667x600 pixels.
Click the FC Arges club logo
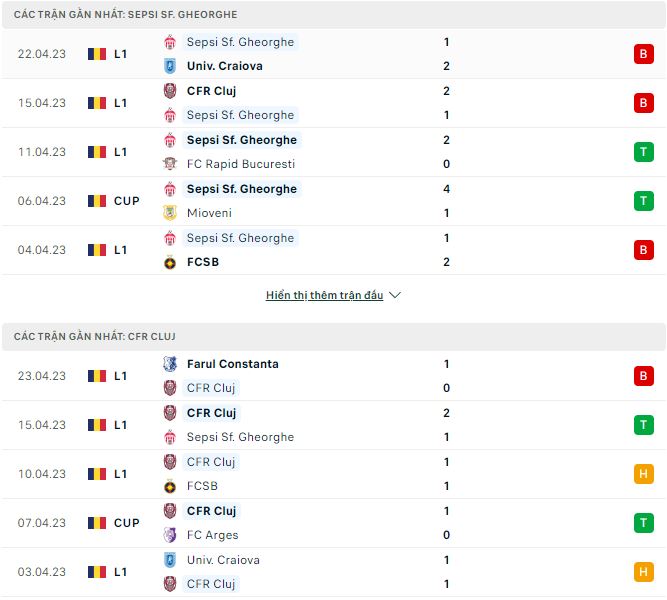point(170,535)
